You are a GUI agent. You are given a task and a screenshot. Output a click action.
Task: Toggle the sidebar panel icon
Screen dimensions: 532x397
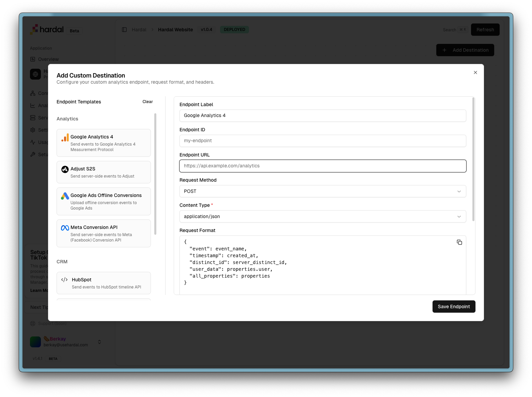tap(124, 30)
